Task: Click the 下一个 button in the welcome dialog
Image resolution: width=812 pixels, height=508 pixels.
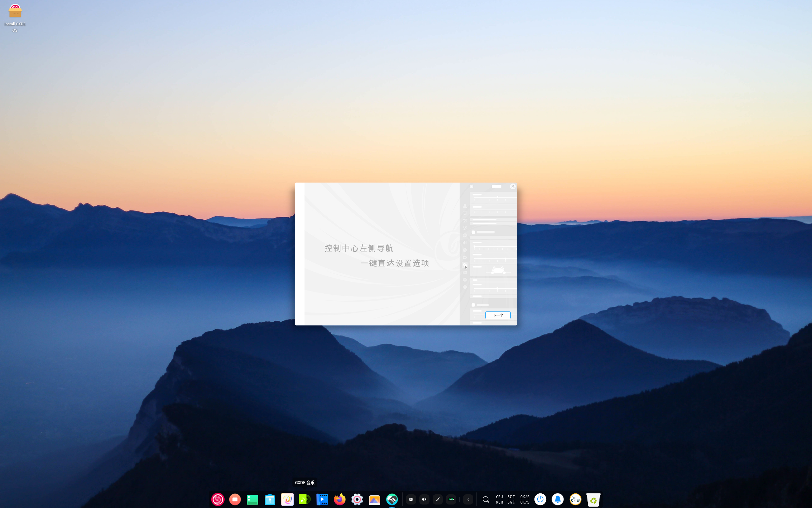Action: tap(498, 315)
